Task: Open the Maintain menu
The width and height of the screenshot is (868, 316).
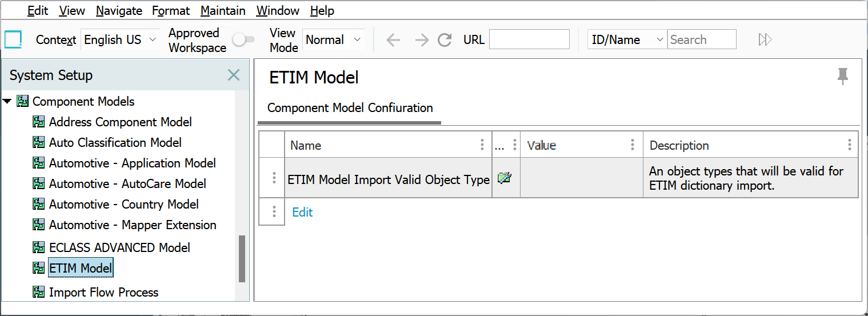Action: pyautogui.click(x=223, y=11)
